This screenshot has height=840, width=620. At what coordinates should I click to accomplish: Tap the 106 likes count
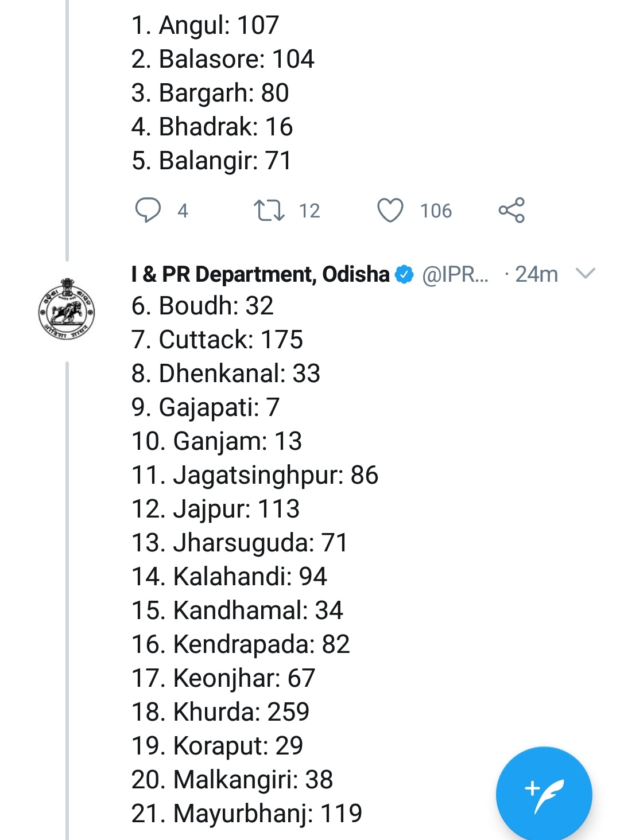tap(436, 211)
